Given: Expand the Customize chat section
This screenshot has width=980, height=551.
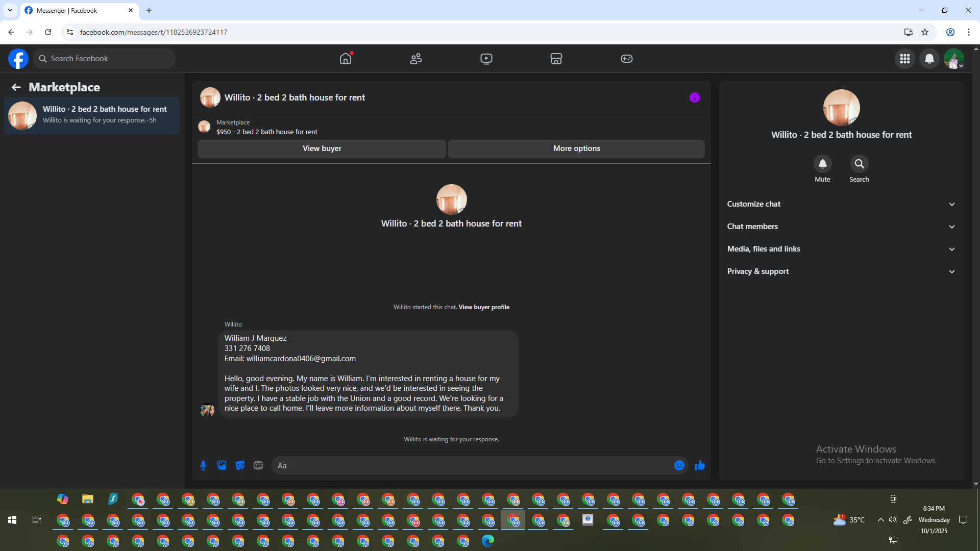Looking at the screenshot, I should [841, 204].
